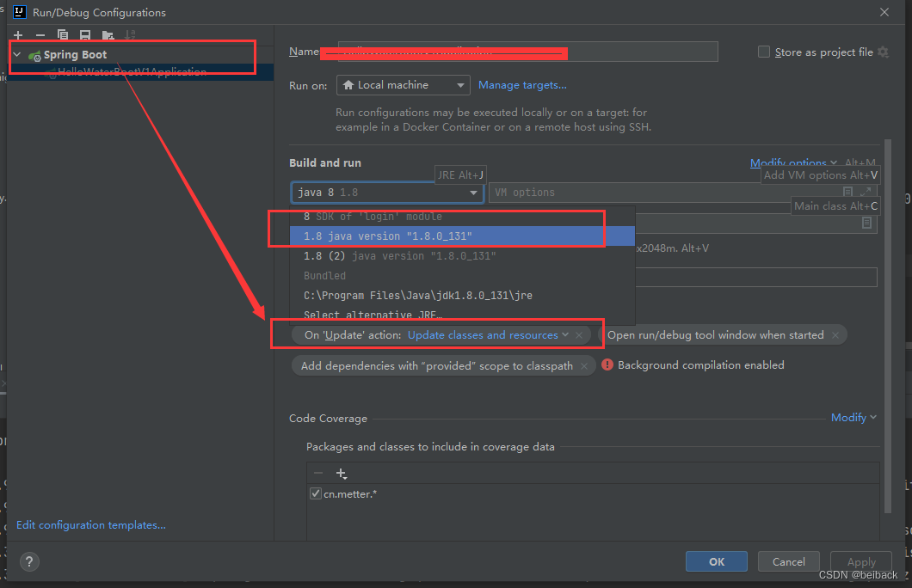Save configuration using the disk icon
912x588 pixels.
(85, 35)
